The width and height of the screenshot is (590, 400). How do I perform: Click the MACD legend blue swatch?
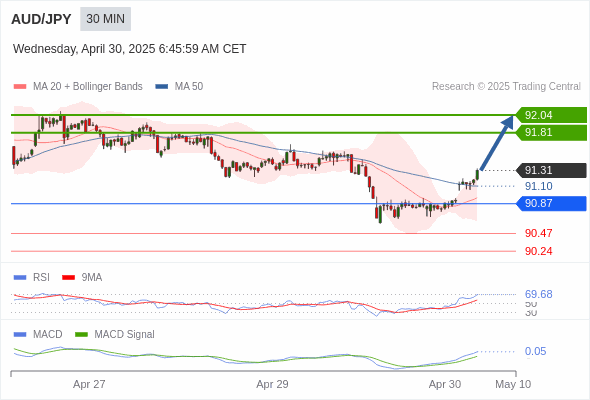coord(20,335)
